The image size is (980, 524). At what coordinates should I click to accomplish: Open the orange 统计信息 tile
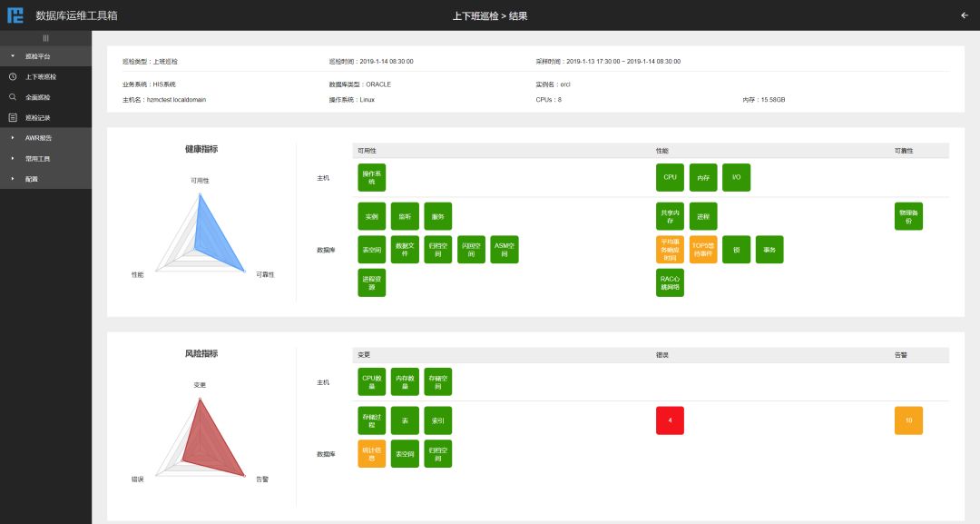point(371,454)
